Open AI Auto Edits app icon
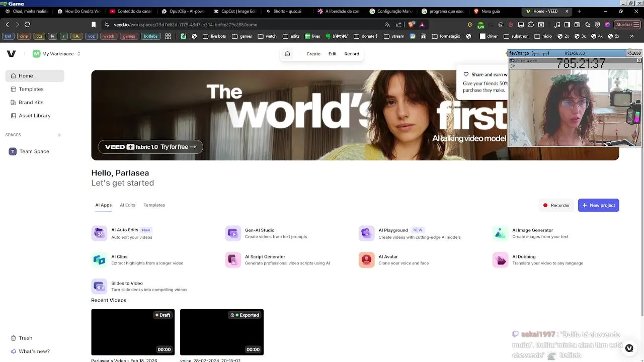Image resolution: width=644 pixels, height=362 pixels. [99, 233]
